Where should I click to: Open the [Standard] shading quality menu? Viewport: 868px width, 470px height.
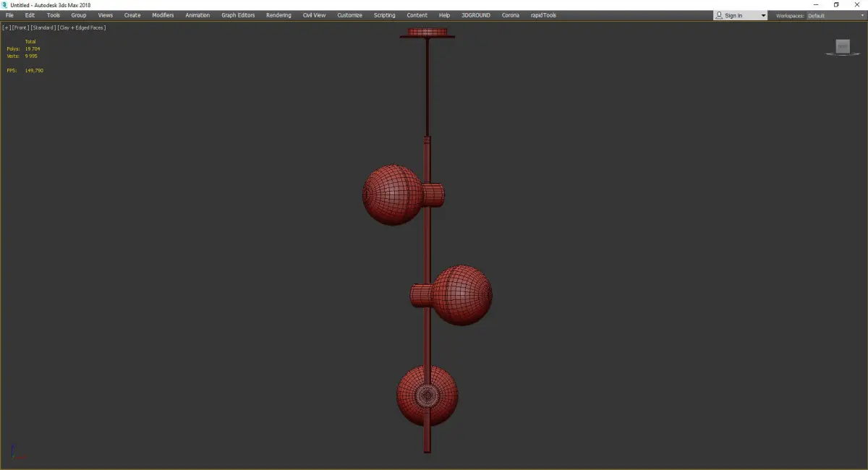[43, 27]
